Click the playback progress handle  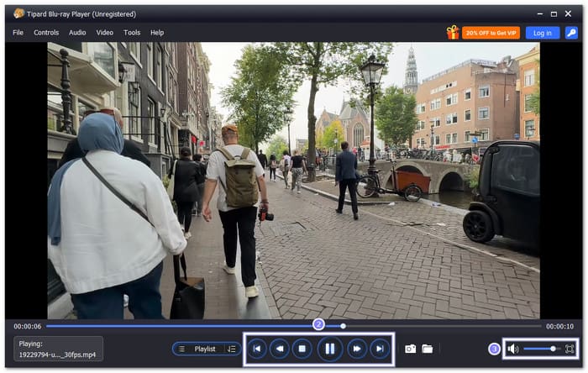tap(343, 326)
